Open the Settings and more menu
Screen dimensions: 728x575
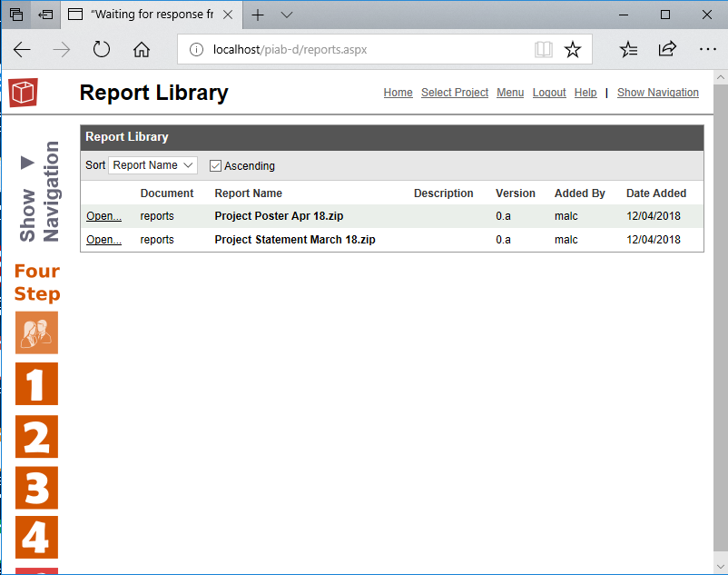click(x=707, y=49)
